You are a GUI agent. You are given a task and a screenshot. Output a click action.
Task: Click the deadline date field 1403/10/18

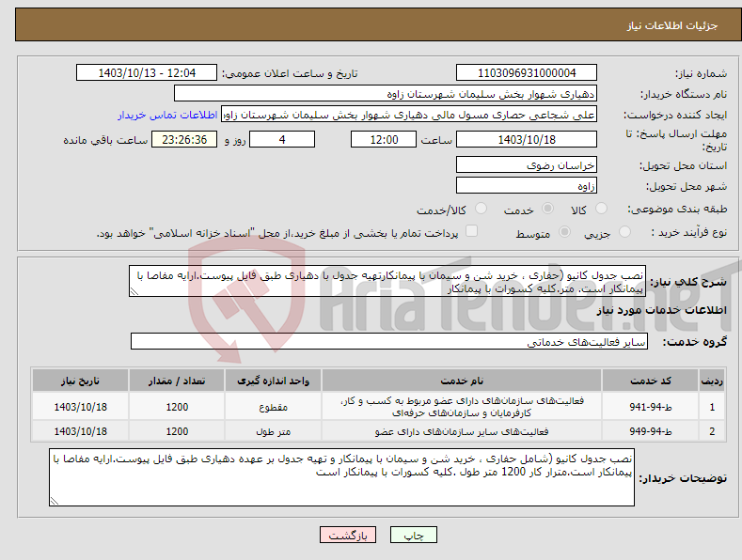(527, 139)
